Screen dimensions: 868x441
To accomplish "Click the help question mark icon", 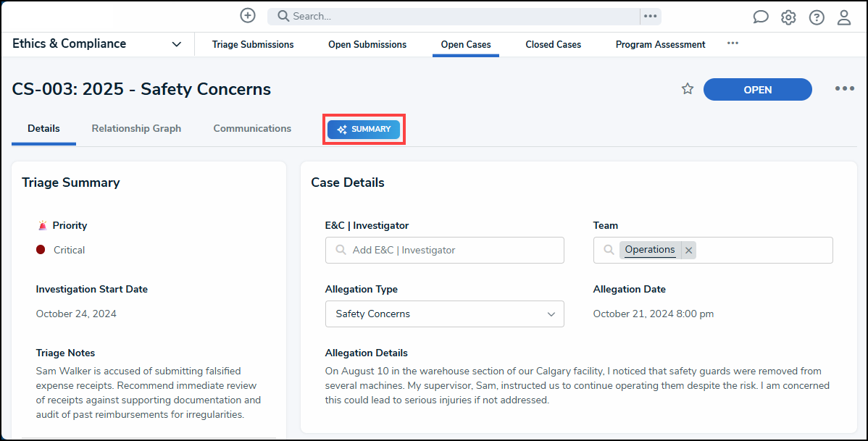I will click(x=817, y=17).
